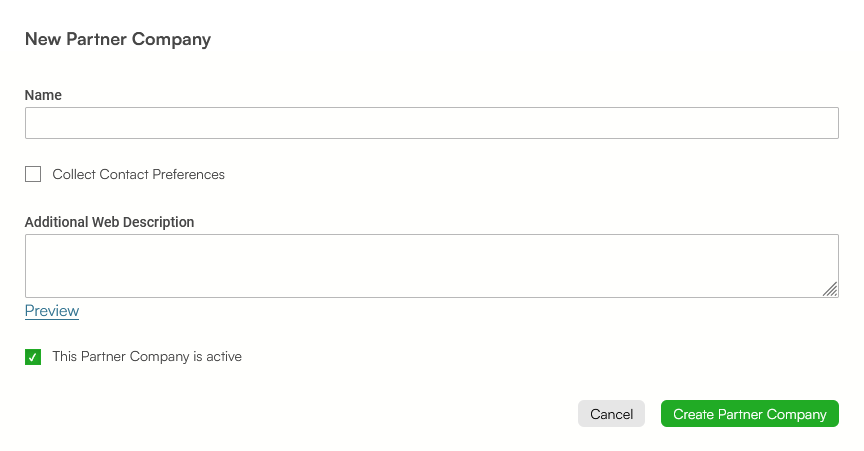Click the 'Name' field label
Image resolution: width=864 pixels, height=451 pixels.
pos(43,95)
